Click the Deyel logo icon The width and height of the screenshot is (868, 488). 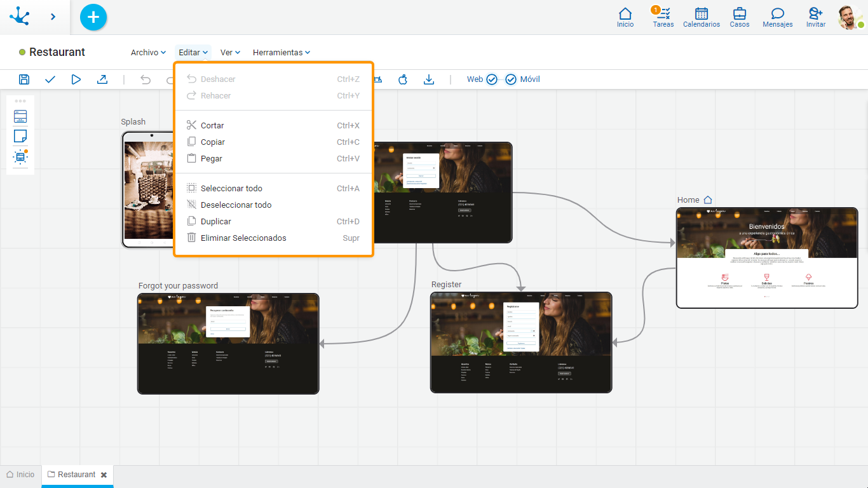tap(20, 17)
